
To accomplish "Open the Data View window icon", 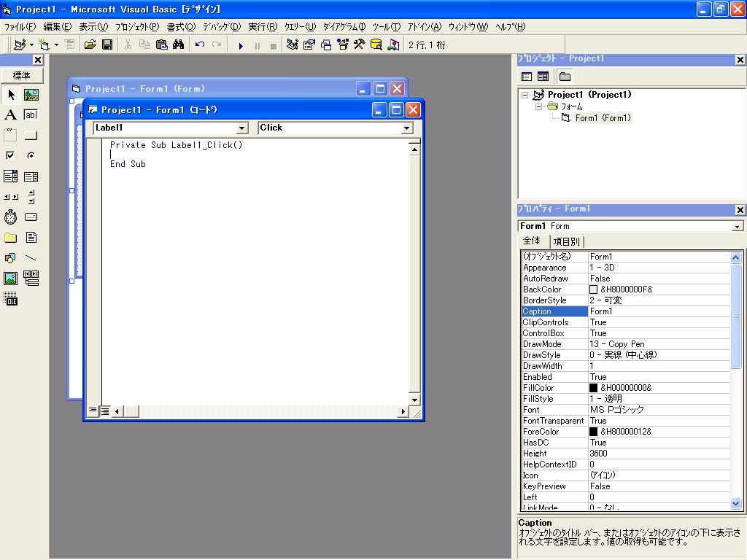I will 376,44.
